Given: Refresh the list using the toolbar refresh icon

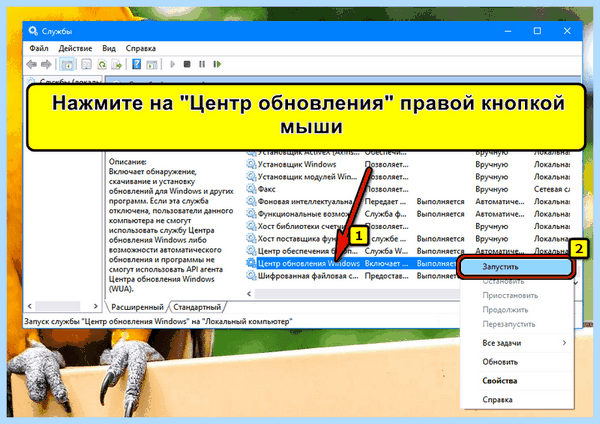Looking at the screenshot, I should (102, 64).
